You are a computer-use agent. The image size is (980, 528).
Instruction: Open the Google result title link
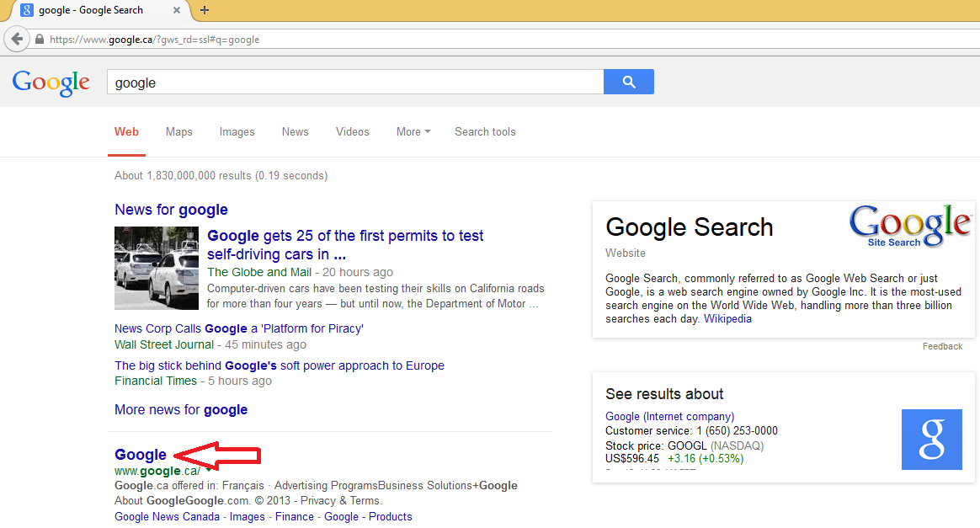141,455
